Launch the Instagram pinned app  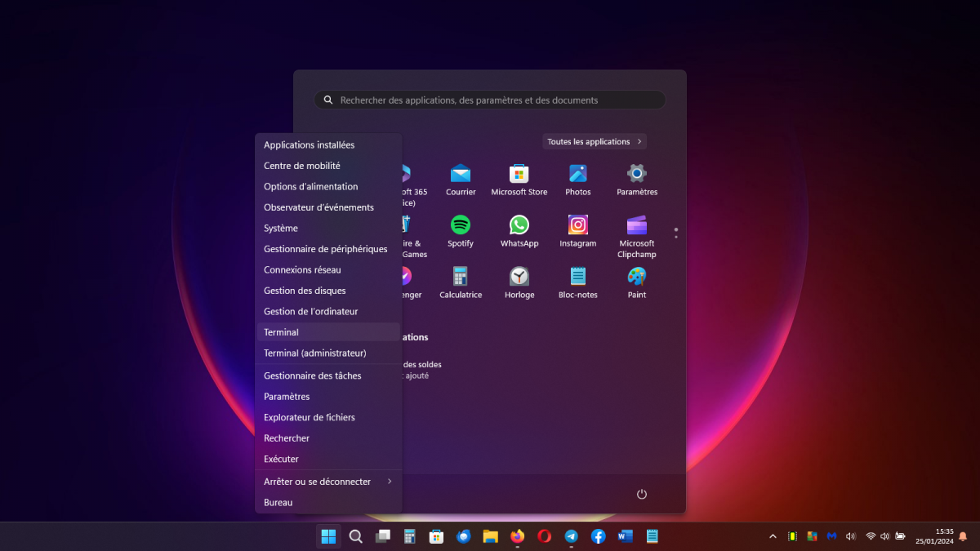pos(578,231)
